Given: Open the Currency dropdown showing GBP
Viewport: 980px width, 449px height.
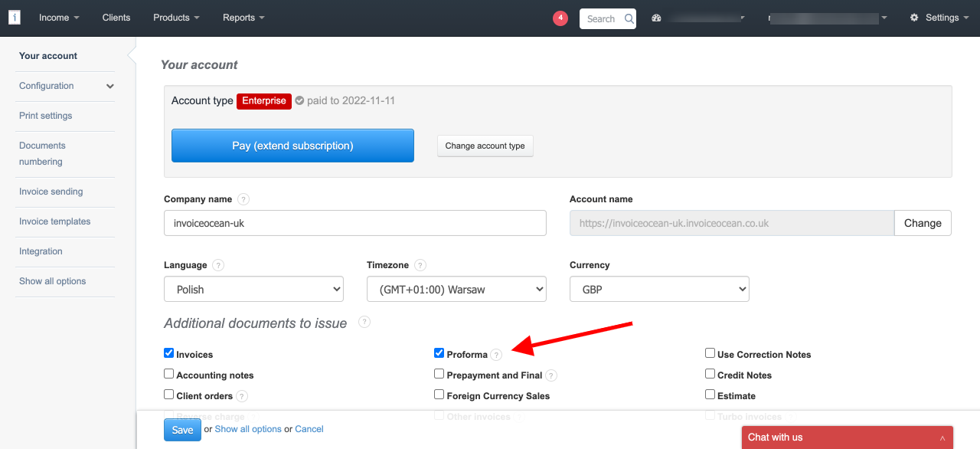Looking at the screenshot, I should point(659,289).
